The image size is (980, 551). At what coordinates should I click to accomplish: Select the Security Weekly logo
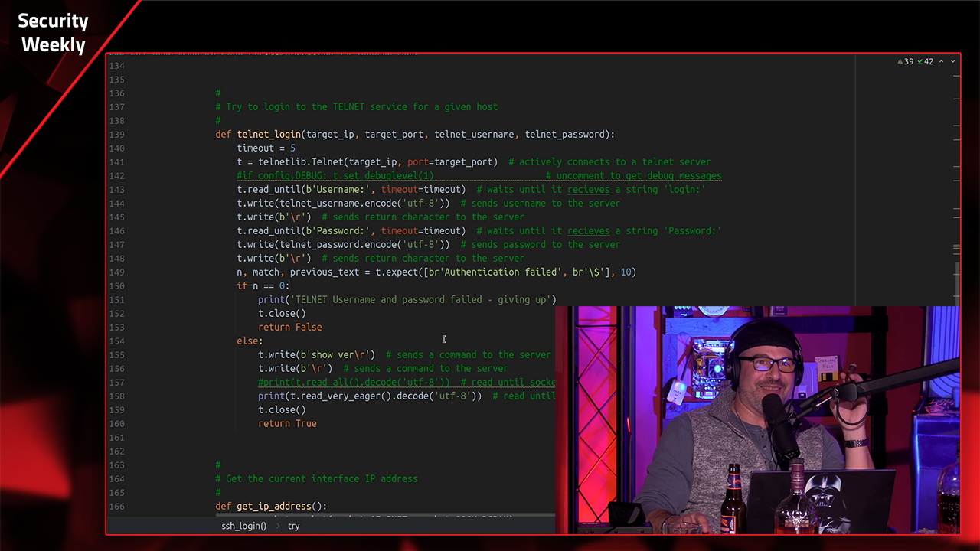[x=52, y=32]
